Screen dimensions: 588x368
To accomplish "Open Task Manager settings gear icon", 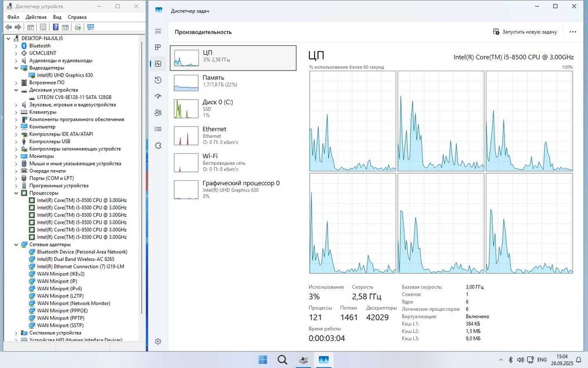I will [158, 342].
